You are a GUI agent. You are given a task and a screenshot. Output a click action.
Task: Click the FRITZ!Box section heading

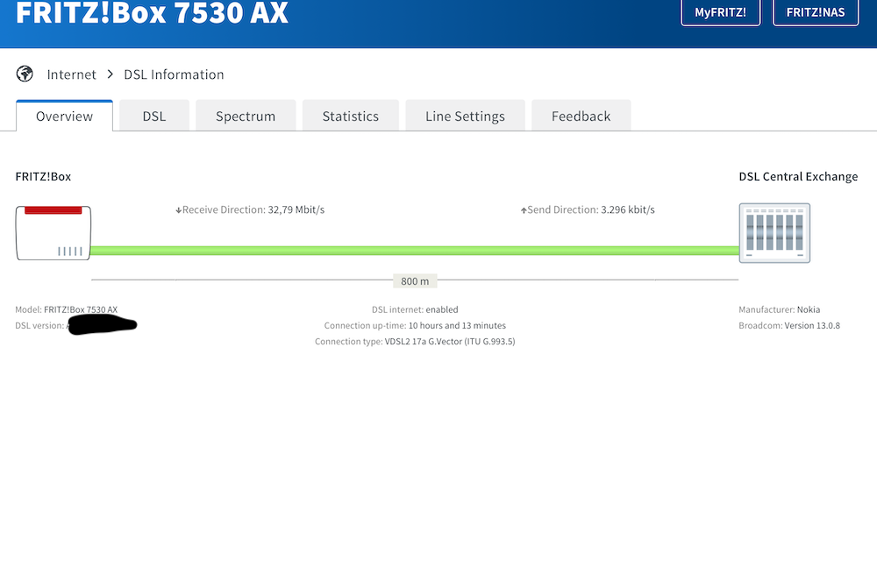pos(43,177)
